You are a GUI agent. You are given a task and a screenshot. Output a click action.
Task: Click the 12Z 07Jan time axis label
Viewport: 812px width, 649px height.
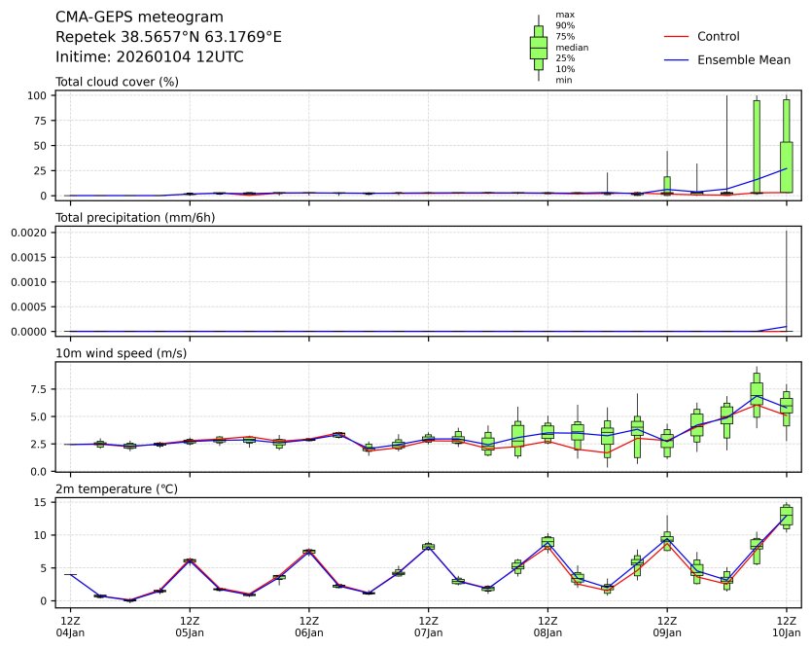point(429,626)
